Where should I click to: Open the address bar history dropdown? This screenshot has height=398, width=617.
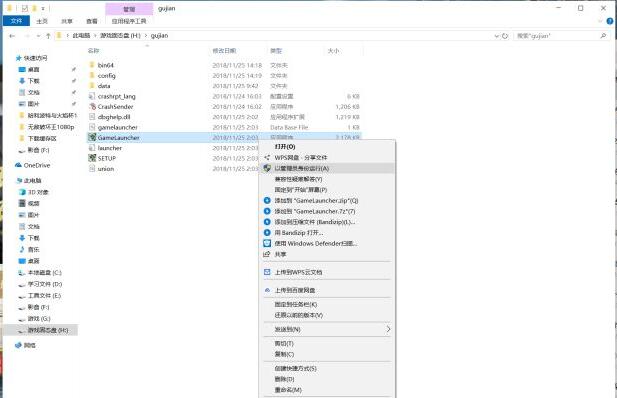click(496, 36)
